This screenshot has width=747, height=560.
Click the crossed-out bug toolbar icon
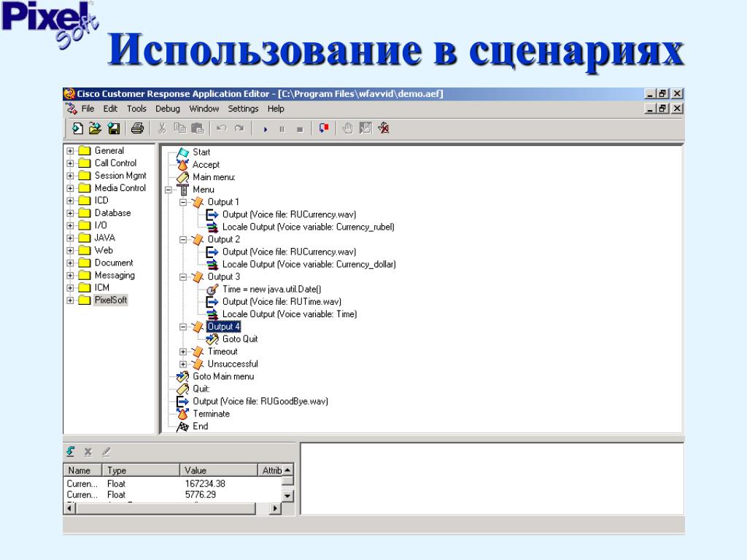pos(384,128)
